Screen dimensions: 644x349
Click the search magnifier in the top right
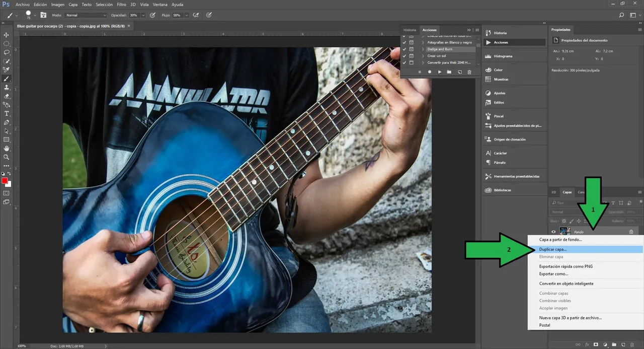pyautogui.click(x=622, y=15)
